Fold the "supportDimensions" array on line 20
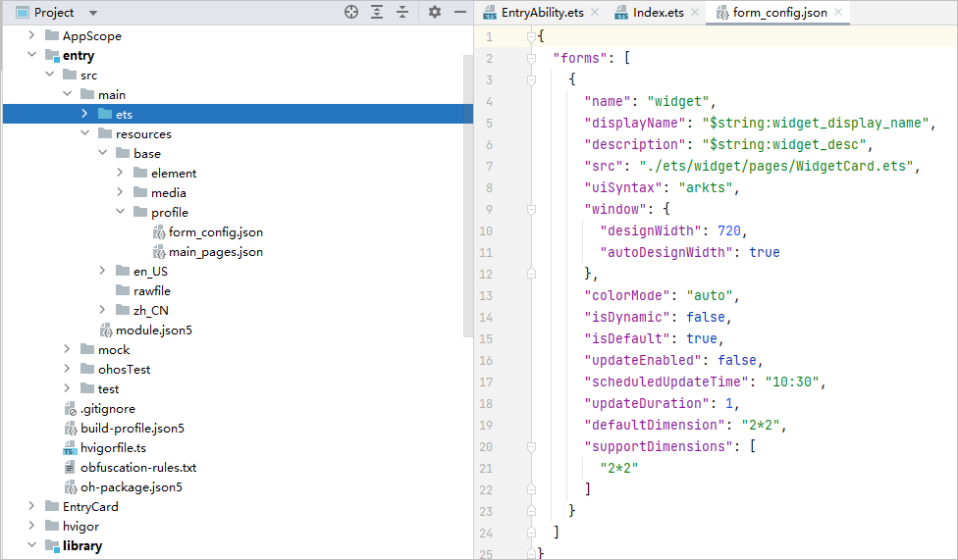Screen dimensions: 958x560 pyautogui.click(x=531, y=447)
